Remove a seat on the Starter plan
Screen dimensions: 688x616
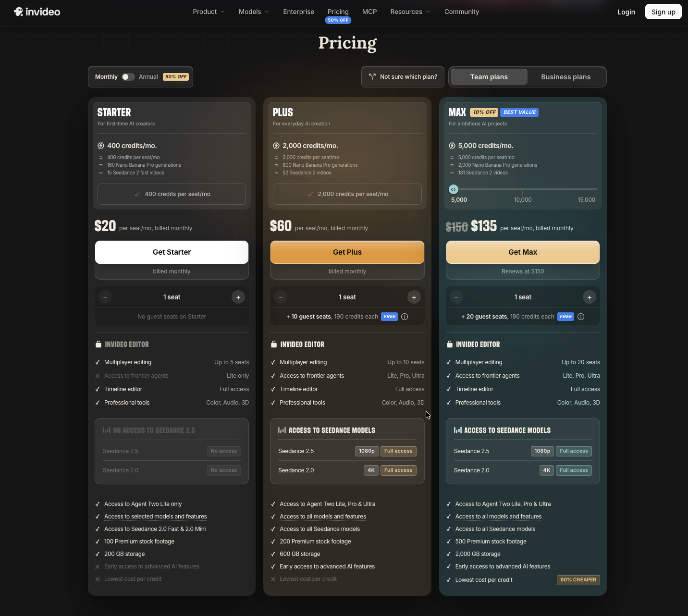tap(105, 297)
